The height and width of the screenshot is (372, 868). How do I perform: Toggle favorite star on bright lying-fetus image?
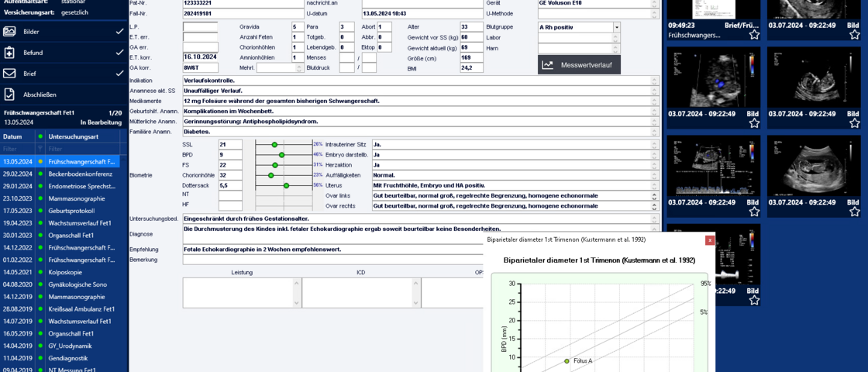(855, 212)
